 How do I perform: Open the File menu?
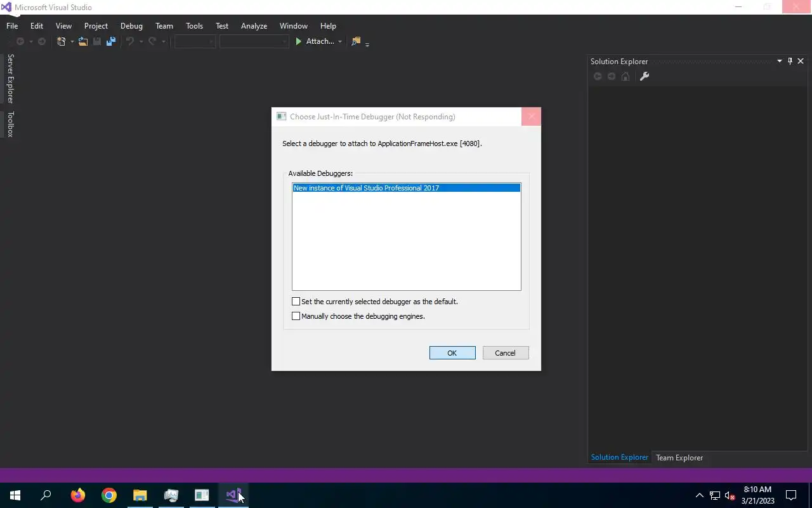(12, 26)
